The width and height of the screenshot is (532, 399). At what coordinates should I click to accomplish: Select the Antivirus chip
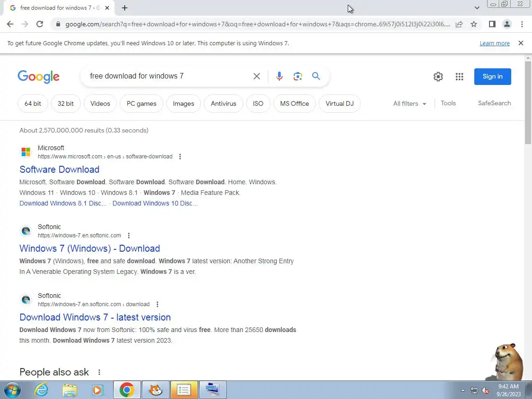[223, 103]
